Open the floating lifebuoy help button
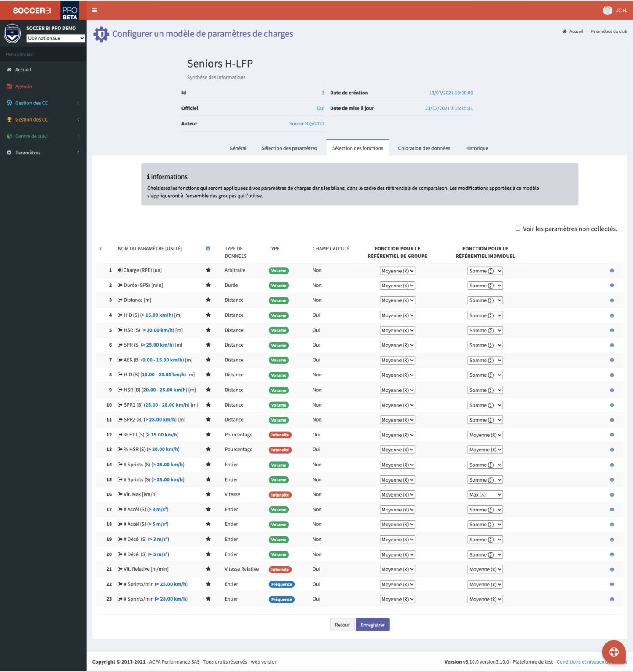 click(x=614, y=652)
